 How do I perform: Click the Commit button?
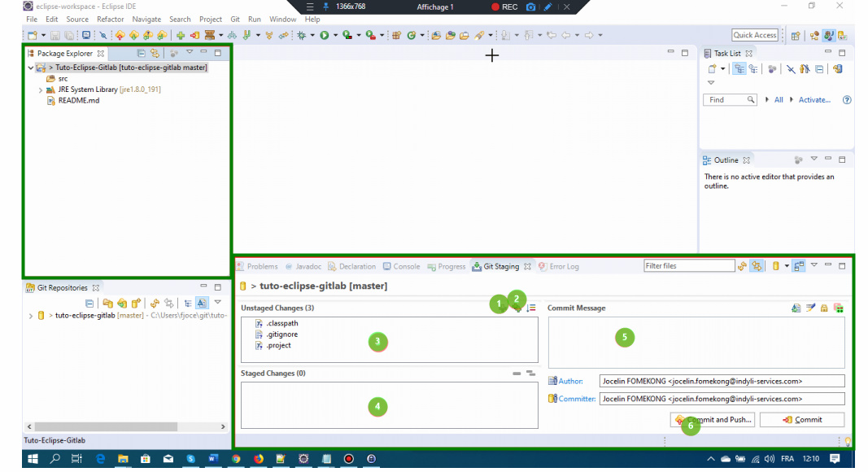tap(802, 420)
